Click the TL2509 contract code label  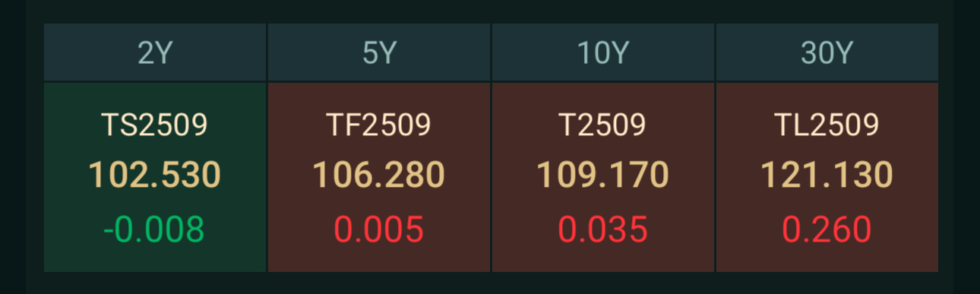[827, 125]
